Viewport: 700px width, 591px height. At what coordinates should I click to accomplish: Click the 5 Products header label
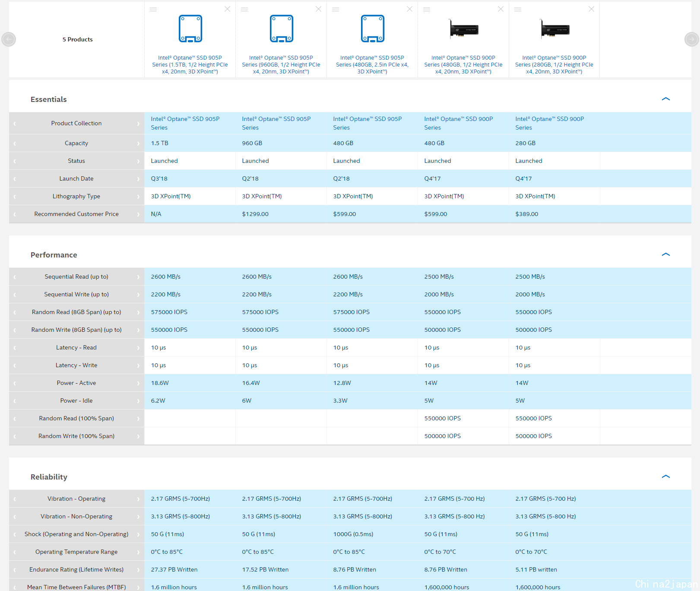click(77, 39)
